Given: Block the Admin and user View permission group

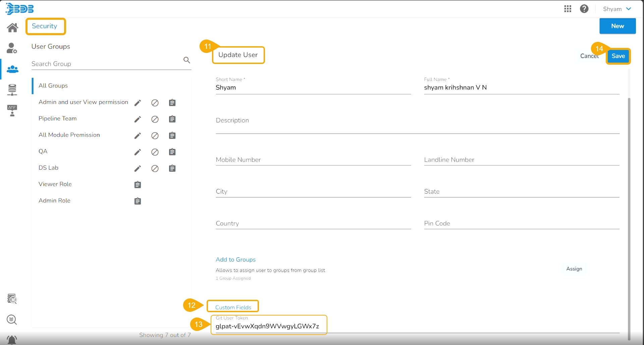Looking at the screenshot, I should [x=155, y=103].
